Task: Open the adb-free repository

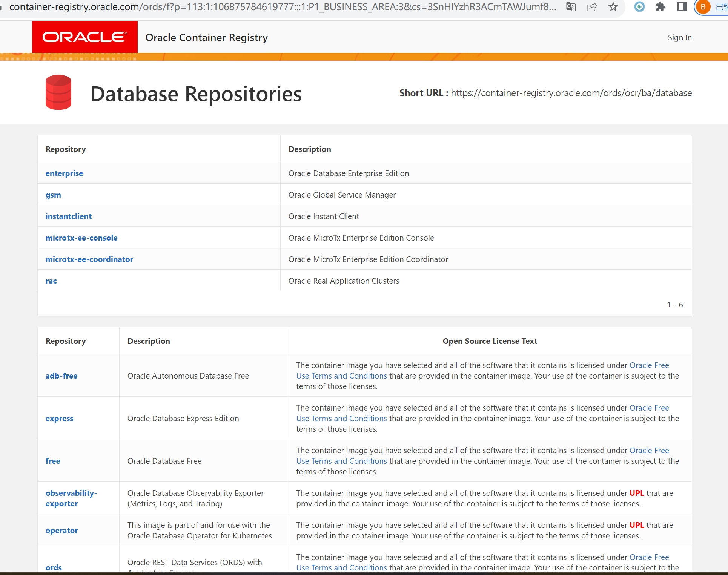Action: pos(61,376)
